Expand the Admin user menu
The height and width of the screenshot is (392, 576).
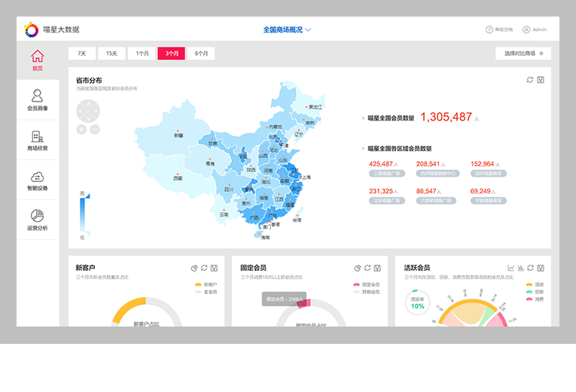click(x=535, y=30)
